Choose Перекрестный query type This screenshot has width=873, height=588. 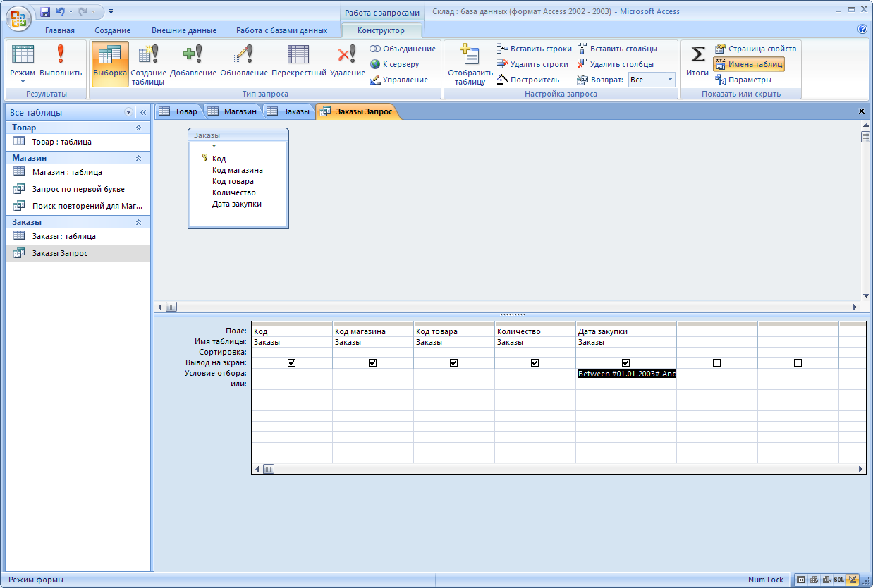pyautogui.click(x=298, y=63)
